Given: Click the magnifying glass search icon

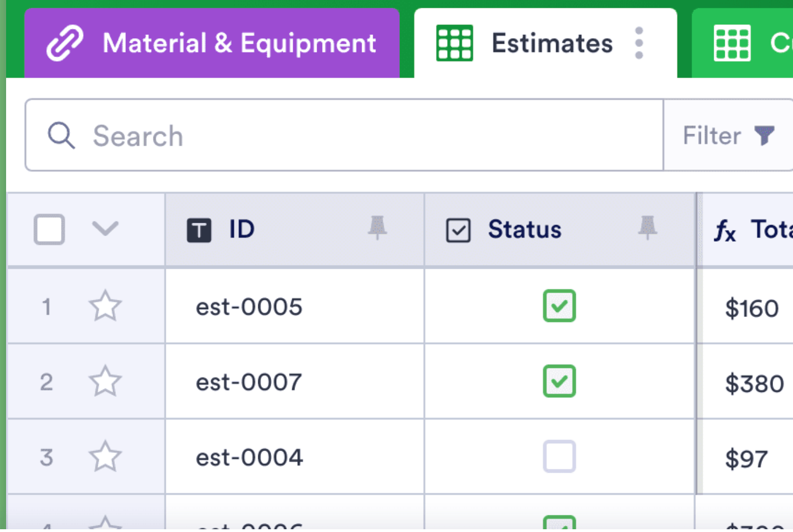Looking at the screenshot, I should click(61, 136).
